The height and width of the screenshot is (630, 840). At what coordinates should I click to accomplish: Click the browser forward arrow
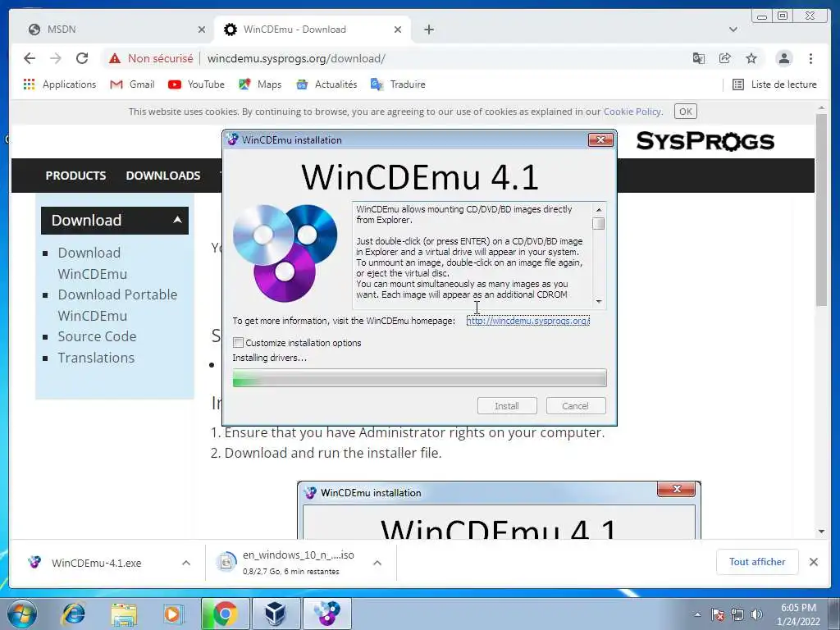(x=56, y=58)
